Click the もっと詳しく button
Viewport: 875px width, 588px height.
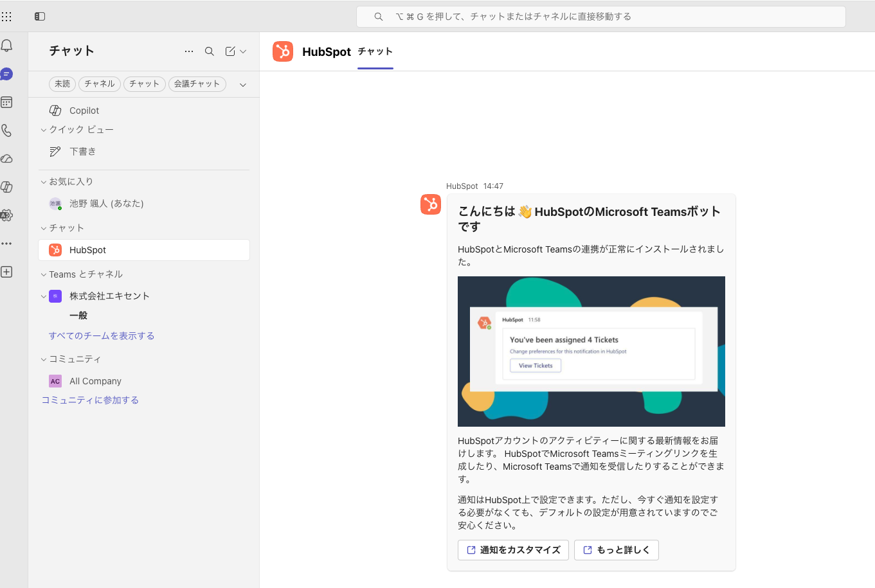pyautogui.click(x=616, y=550)
